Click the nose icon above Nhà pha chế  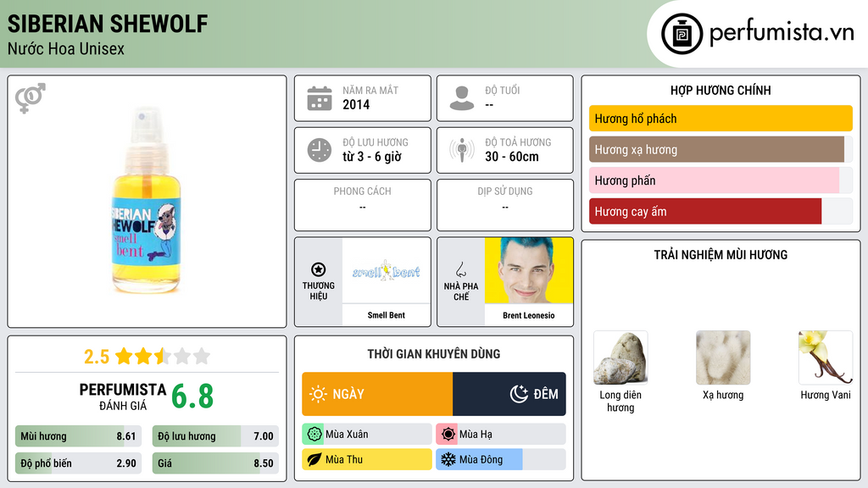(x=460, y=269)
